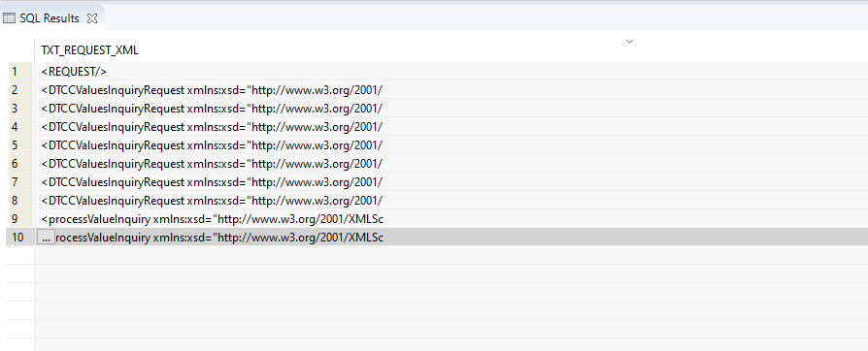The height and width of the screenshot is (351, 868).
Task: Click row number 9 header
Action: (x=20, y=219)
